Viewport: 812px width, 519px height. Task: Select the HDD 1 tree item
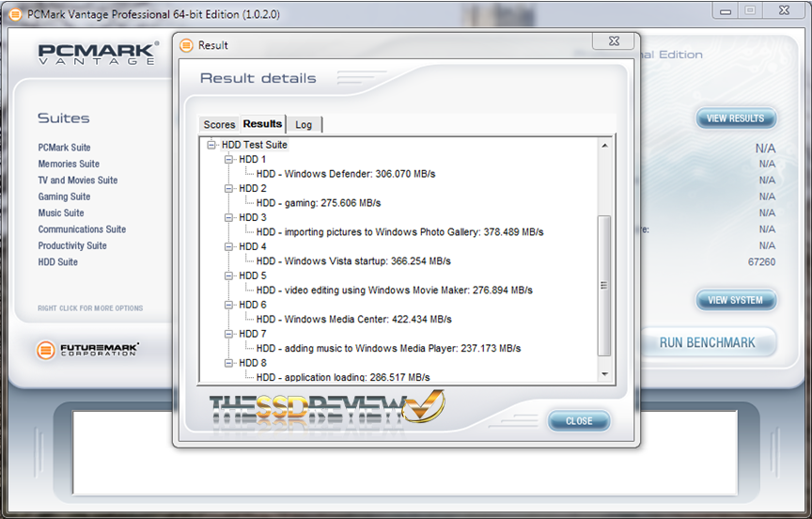click(253, 160)
